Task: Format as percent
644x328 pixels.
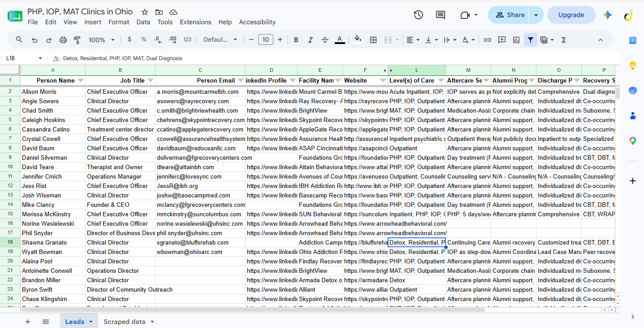Action: (144, 39)
